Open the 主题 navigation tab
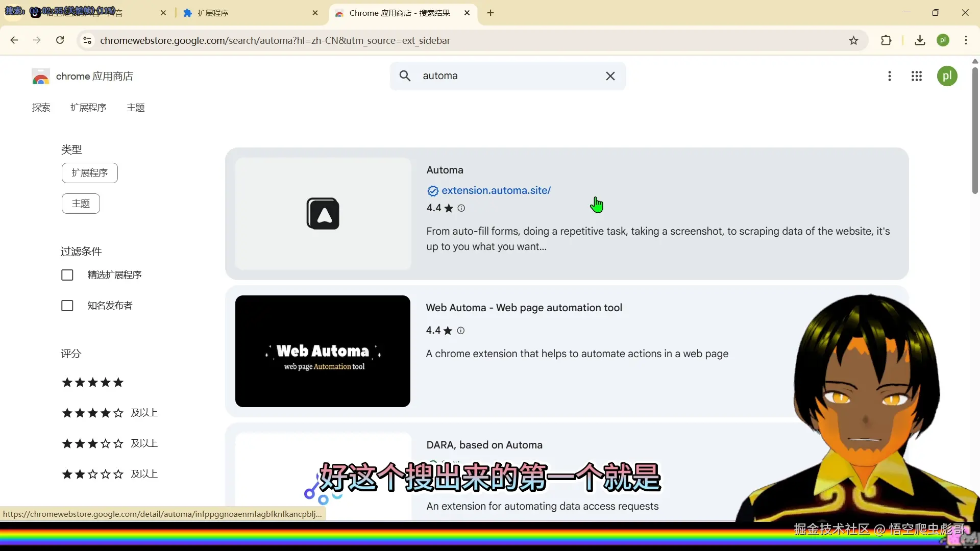 (135, 108)
